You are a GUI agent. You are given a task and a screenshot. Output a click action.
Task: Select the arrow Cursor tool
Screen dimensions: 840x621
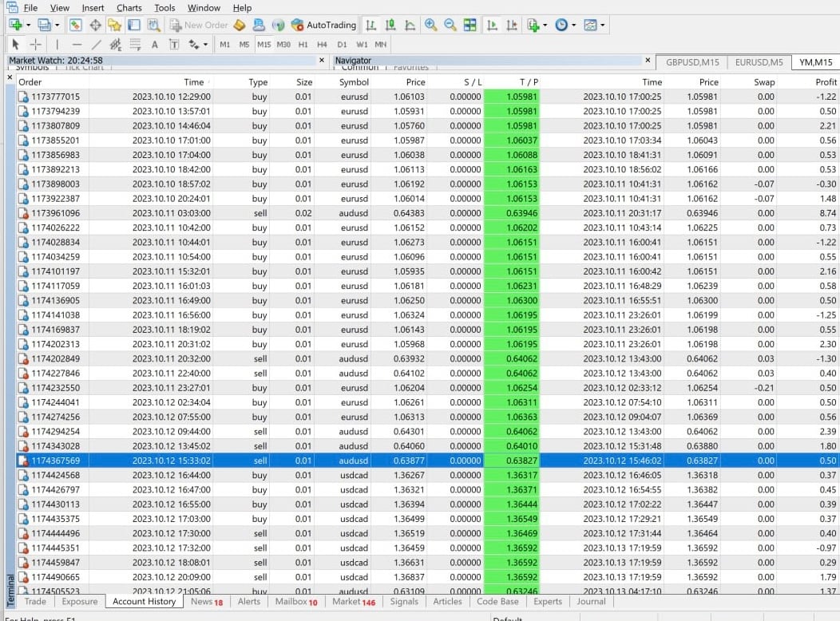(15, 45)
